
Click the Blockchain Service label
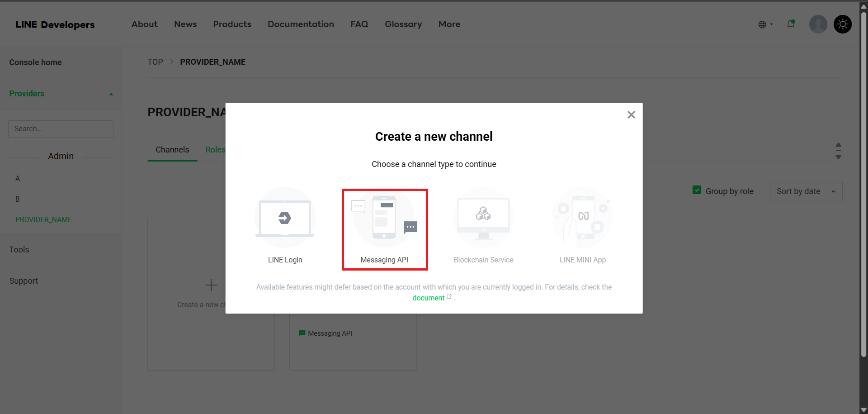pos(483,260)
